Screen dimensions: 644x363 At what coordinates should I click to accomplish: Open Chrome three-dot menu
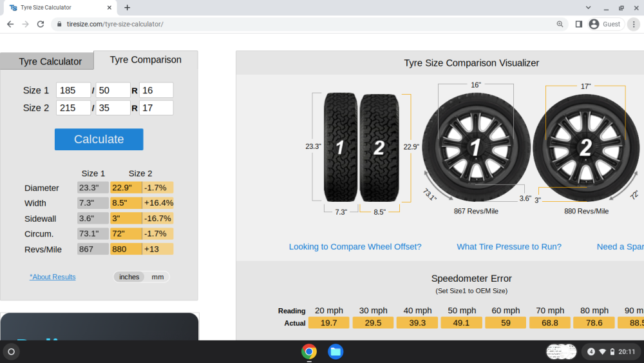click(634, 25)
